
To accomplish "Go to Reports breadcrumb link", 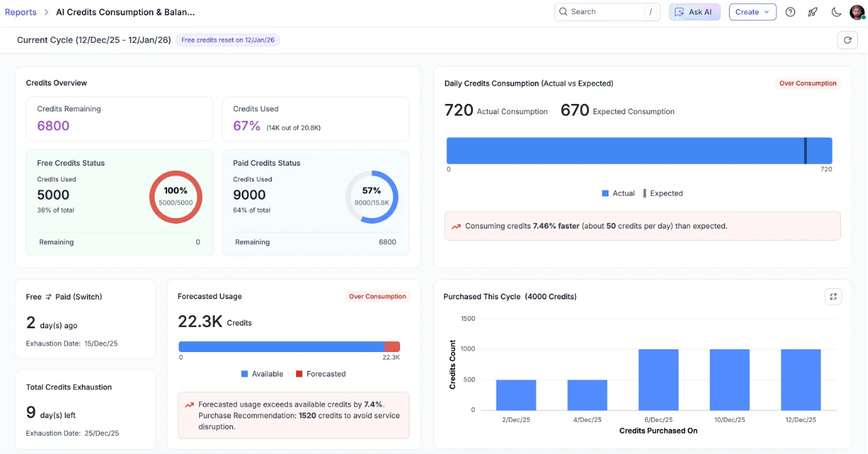I will (20, 12).
